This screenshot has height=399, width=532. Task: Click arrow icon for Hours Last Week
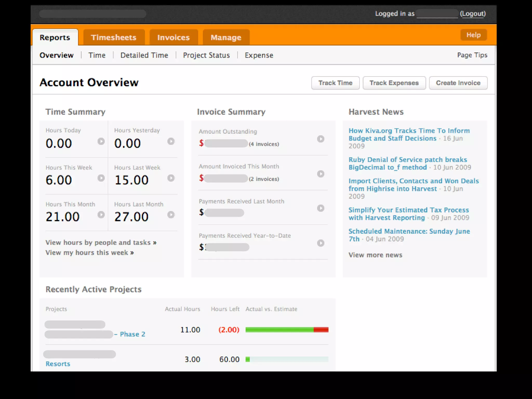[x=171, y=178]
